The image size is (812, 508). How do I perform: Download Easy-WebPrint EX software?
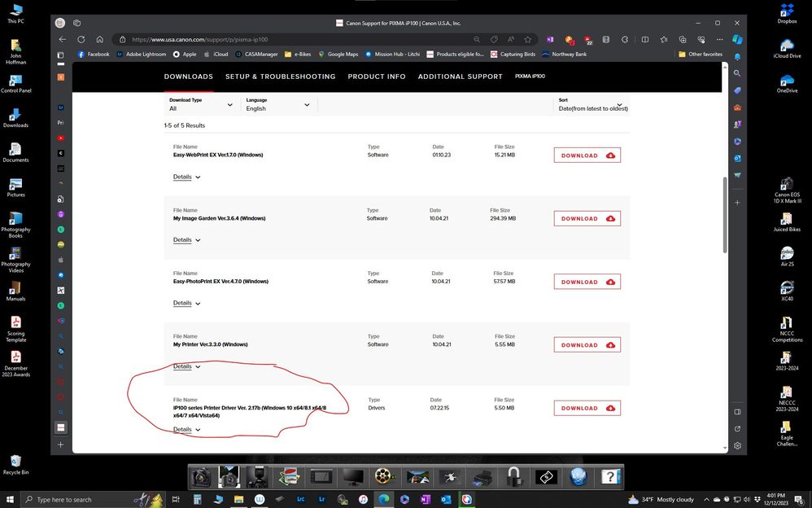pos(587,155)
